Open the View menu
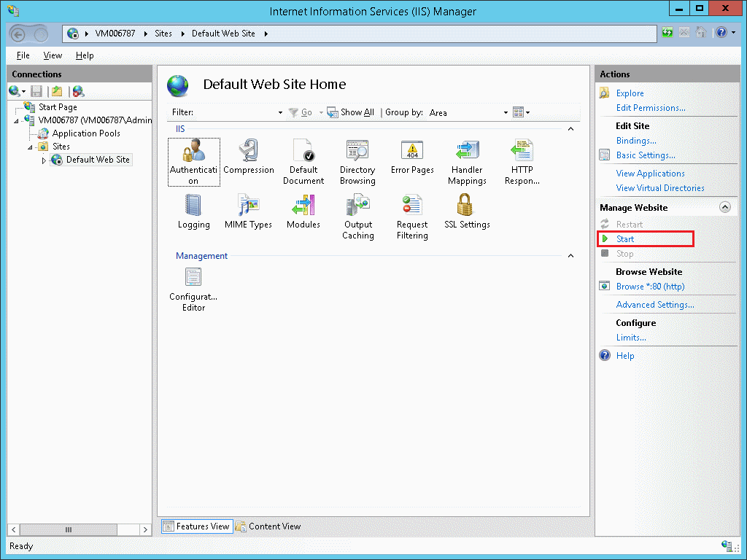747x560 pixels. tap(53, 55)
